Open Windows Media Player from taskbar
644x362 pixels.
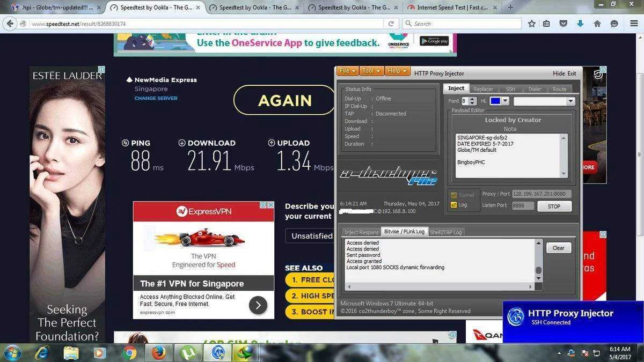(x=99, y=353)
